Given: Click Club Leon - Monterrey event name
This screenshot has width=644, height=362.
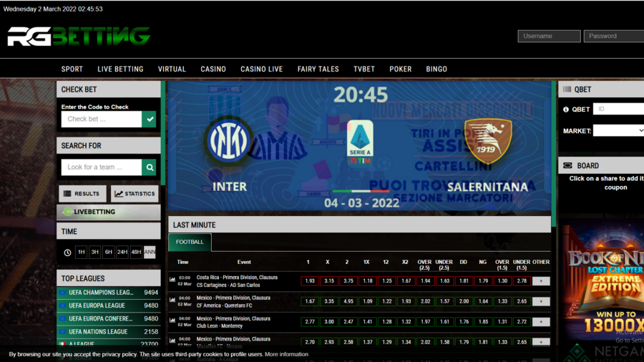Looking at the screenshot, I should [x=220, y=326].
